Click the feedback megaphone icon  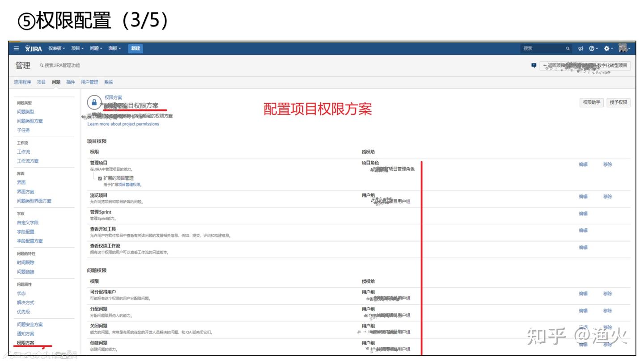click(580, 48)
